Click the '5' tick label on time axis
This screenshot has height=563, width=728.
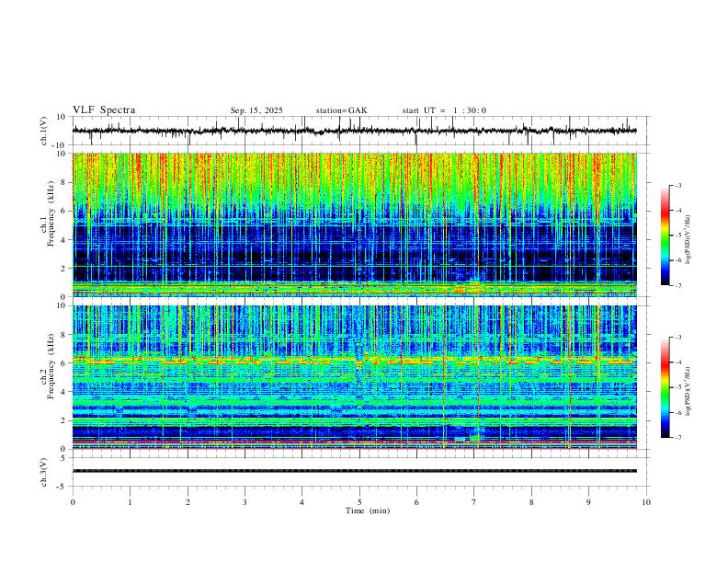pyautogui.click(x=359, y=502)
